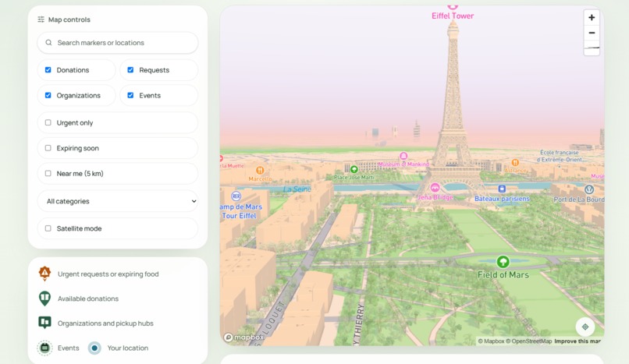Screen dimensions: 629x364
Task: Enable the Expiring soon checkbox
Action: (48, 148)
